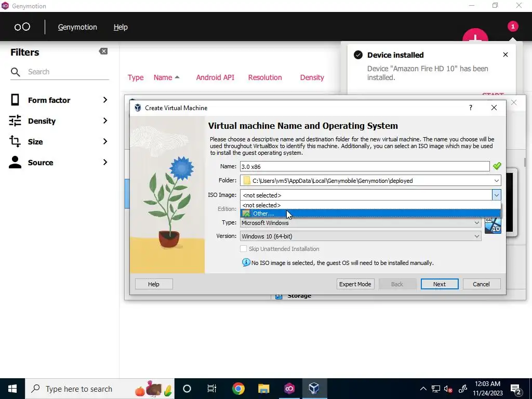Open the notifications badge showing 1
The width and height of the screenshot is (532, 399).
tap(513, 26)
